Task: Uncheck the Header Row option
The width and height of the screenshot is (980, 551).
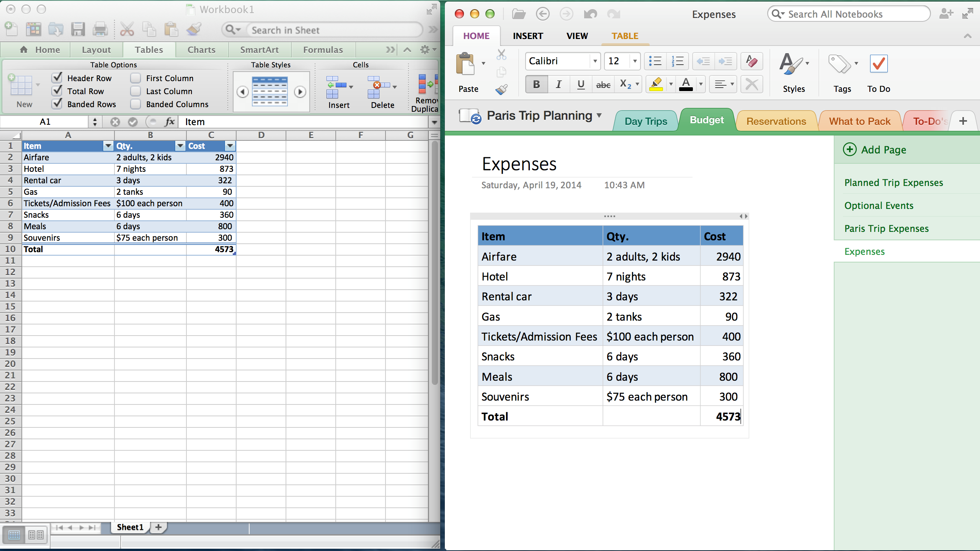Action: (57, 78)
